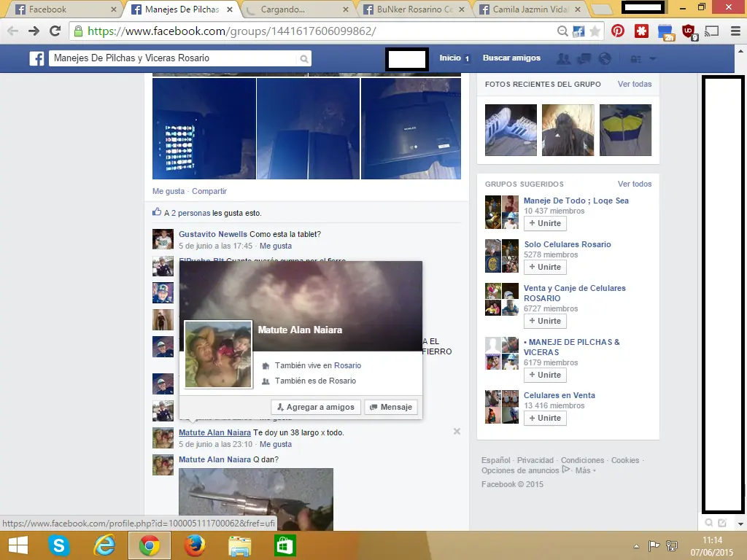Viewport: 747px width, 560px height.
Task: Open the friend requests icon
Action: click(x=563, y=58)
